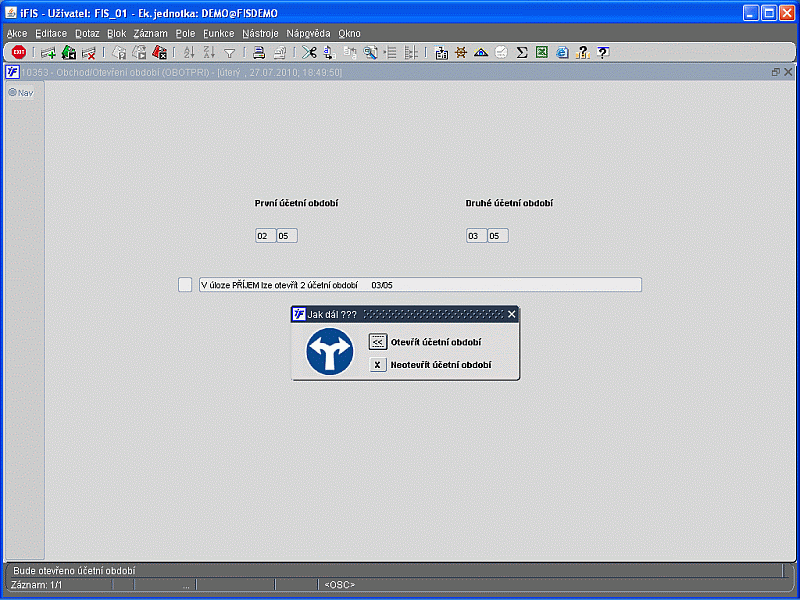The height and width of the screenshot is (600, 800).
Task: Click the delete record red-X icon
Action: tap(89, 53)
